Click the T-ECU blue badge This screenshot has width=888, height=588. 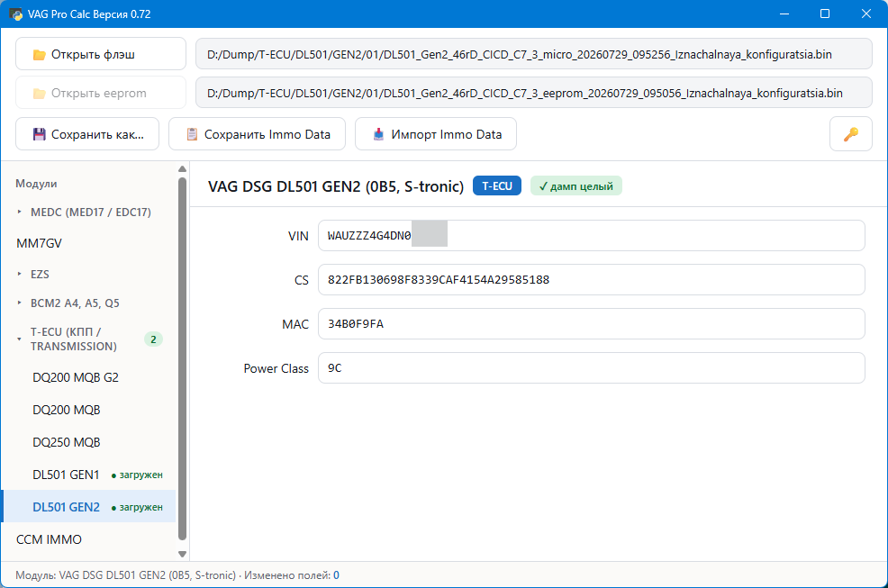pos(496,186)
